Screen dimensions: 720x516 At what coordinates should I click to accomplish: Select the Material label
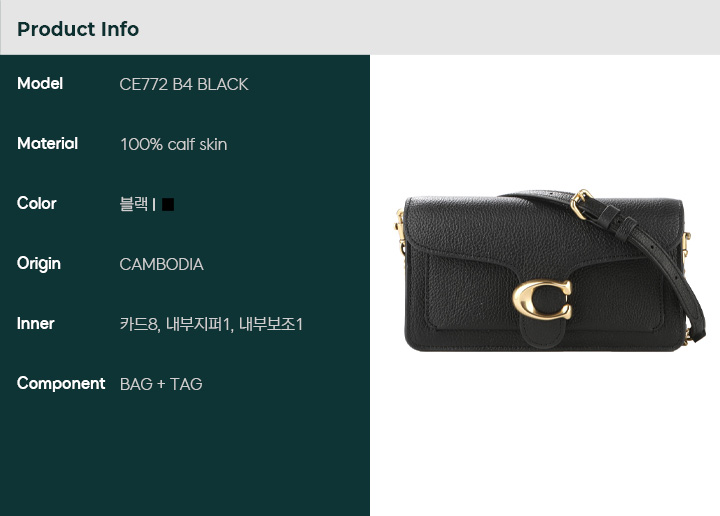[47, 144]
